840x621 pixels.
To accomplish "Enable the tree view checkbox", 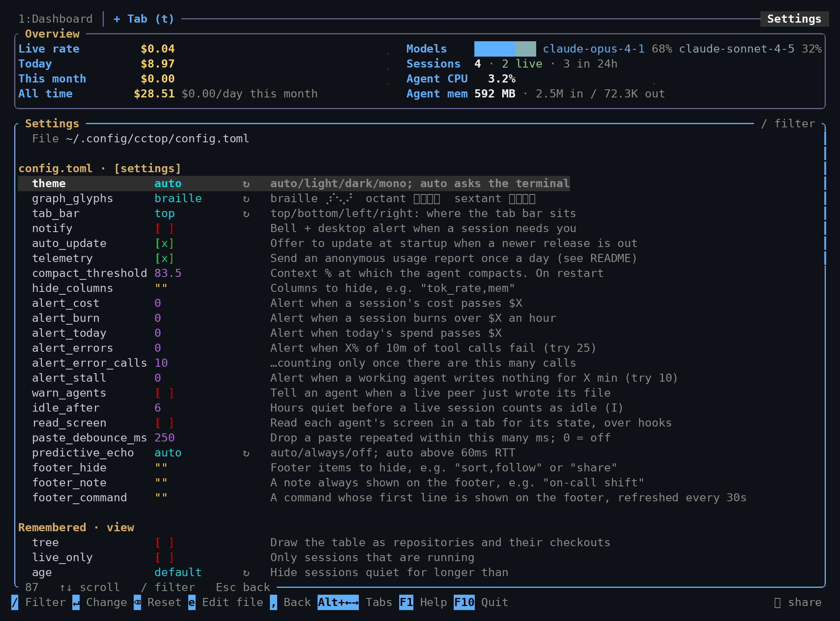I will (x=164, y=543).
